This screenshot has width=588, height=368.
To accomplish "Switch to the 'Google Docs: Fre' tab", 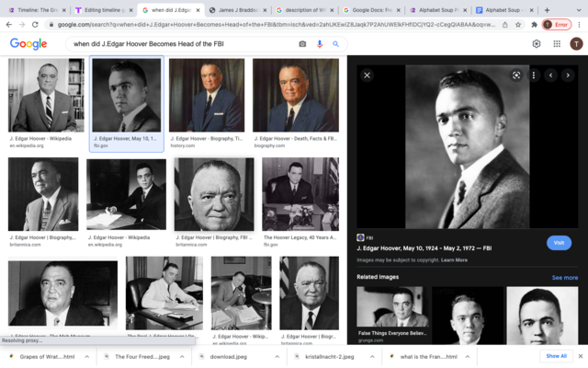I will point(371,10).
